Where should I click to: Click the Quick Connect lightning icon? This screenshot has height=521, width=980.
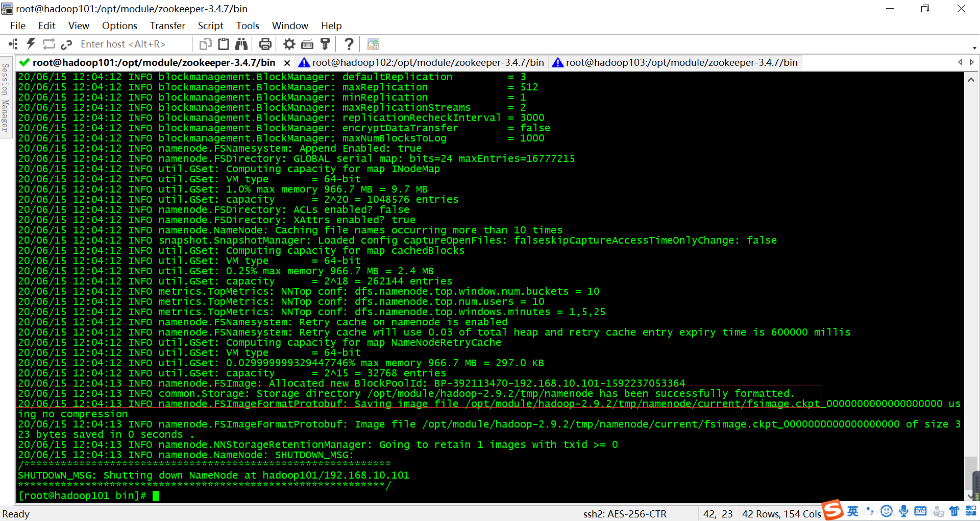(31, 44)
